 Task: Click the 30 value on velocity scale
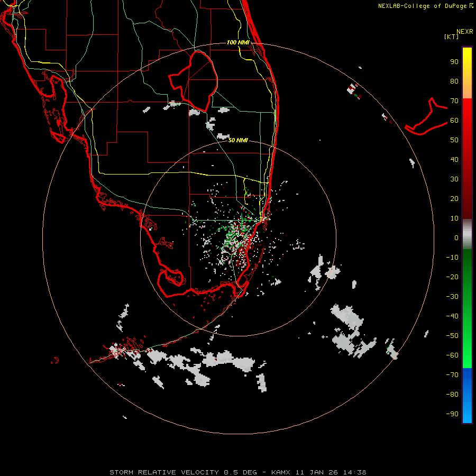(454, 179)
